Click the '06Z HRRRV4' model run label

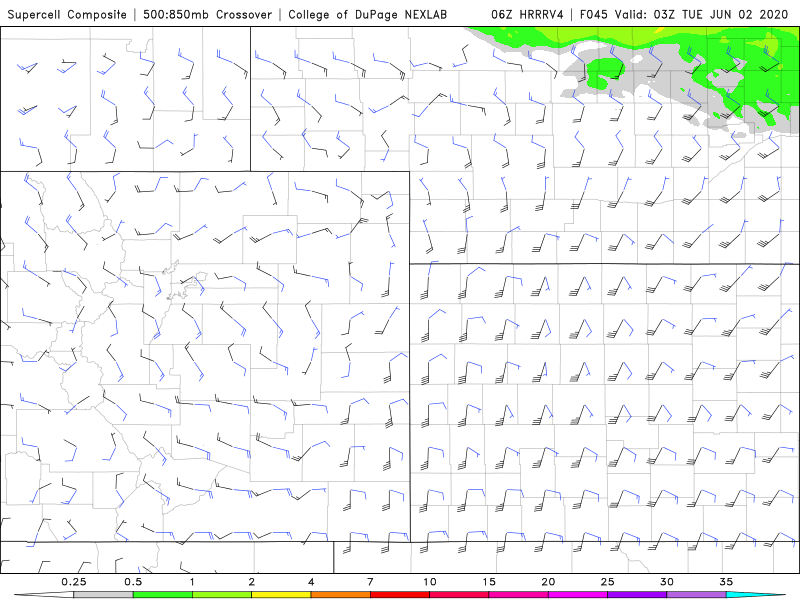point(527,15)
